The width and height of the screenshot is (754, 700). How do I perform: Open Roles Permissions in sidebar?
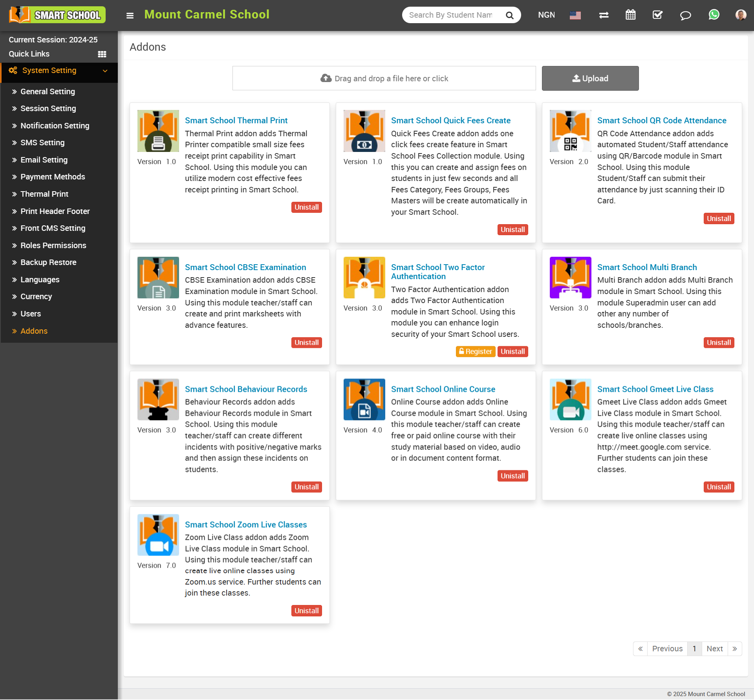tap(53, 245)
